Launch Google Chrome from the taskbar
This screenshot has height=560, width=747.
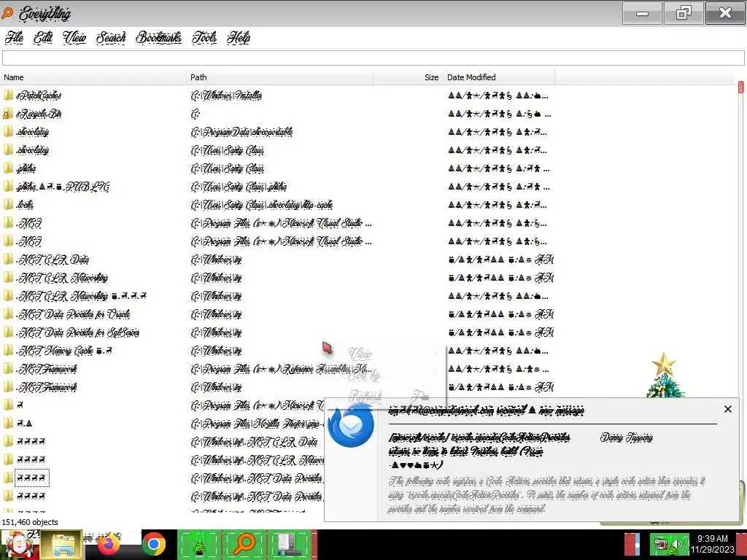pyautogui.click(x=153, y=545)
